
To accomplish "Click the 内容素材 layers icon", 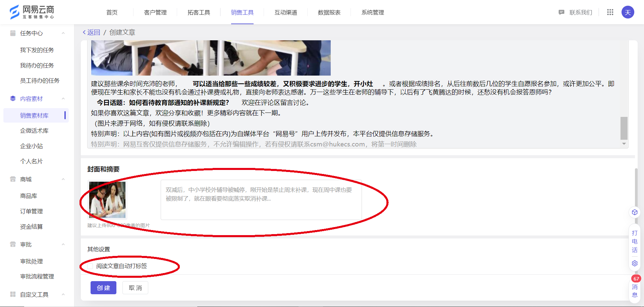I will (13, 98).
